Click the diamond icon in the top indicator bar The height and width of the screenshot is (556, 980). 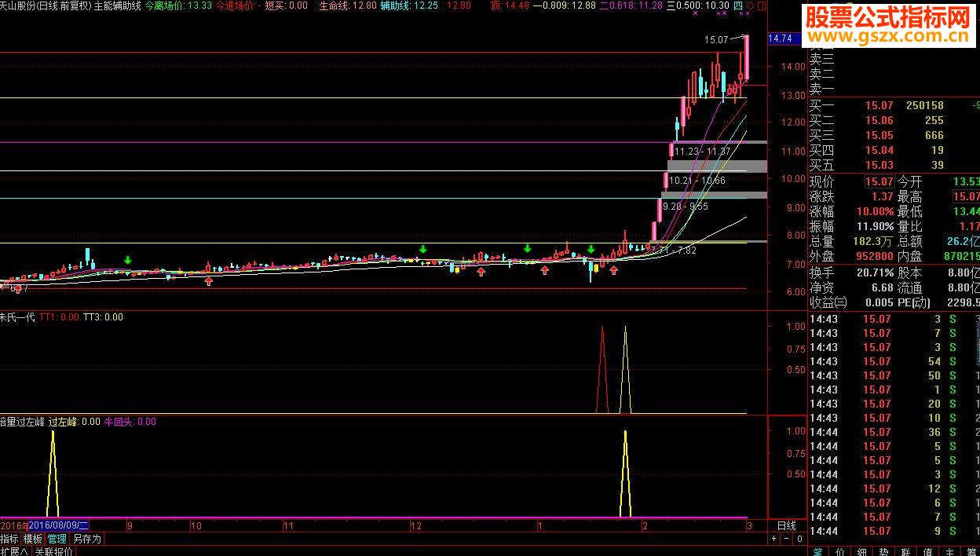point(750,5)
